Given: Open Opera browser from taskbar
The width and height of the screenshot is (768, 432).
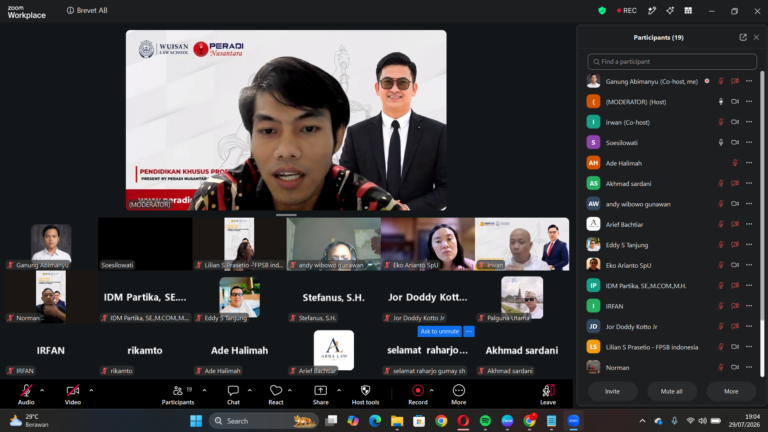Looking at the screenshot, I should tap(463, 421).
